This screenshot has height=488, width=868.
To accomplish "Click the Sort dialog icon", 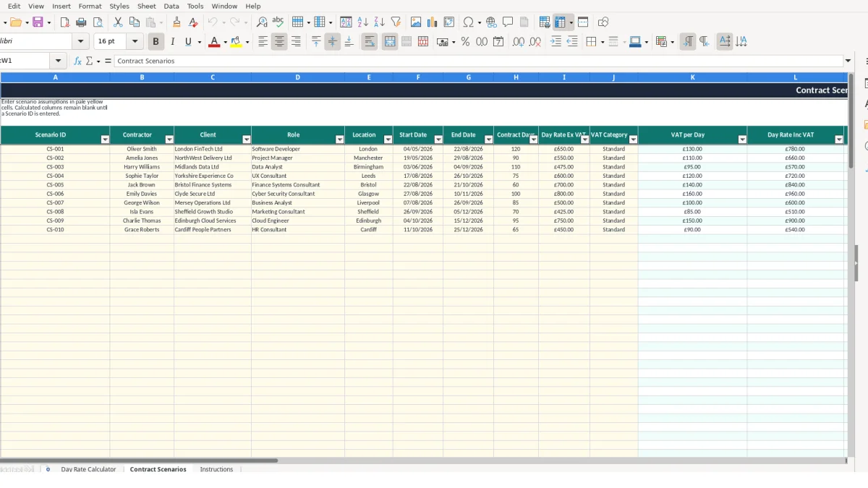I will pos(346,22).
